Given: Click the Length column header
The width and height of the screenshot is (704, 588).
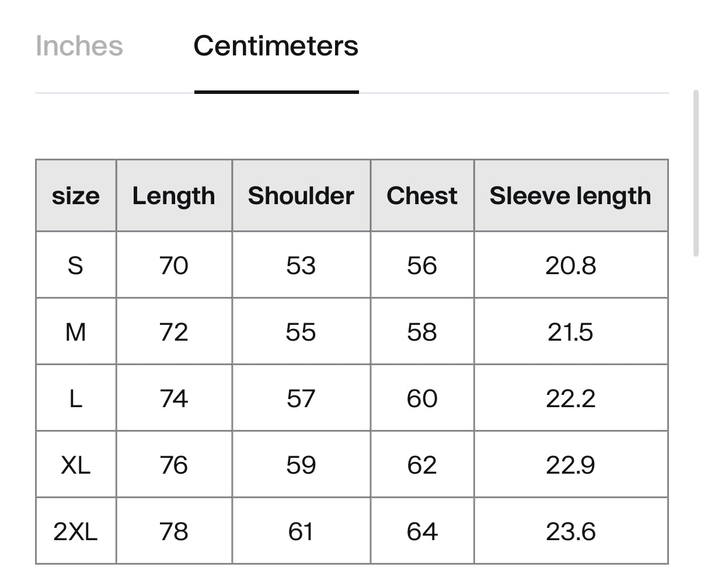Looking at the screenshot, I should point(174,196).
